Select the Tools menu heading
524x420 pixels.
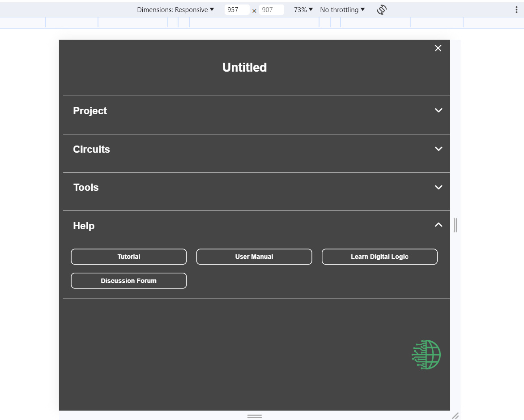coord(86,187)
